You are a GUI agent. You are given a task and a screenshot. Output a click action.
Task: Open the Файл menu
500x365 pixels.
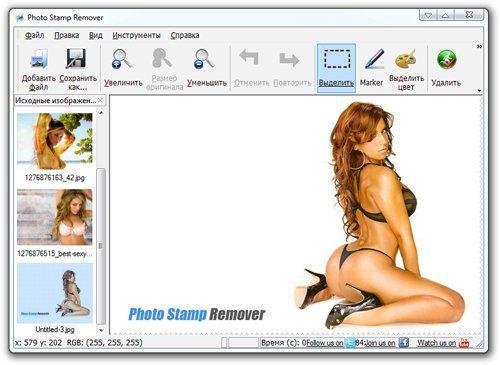34,35
